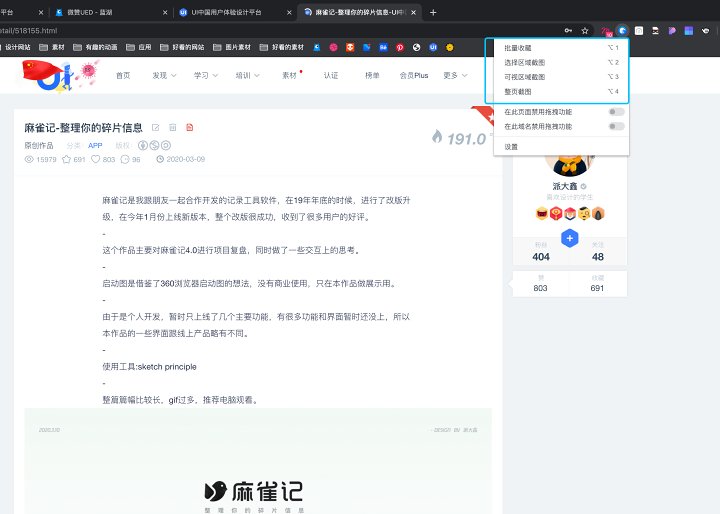The height and width of the screenshot is (514, 720).
Task: Click the 麻雀记 logo image in article
Action: pos(253,492)
